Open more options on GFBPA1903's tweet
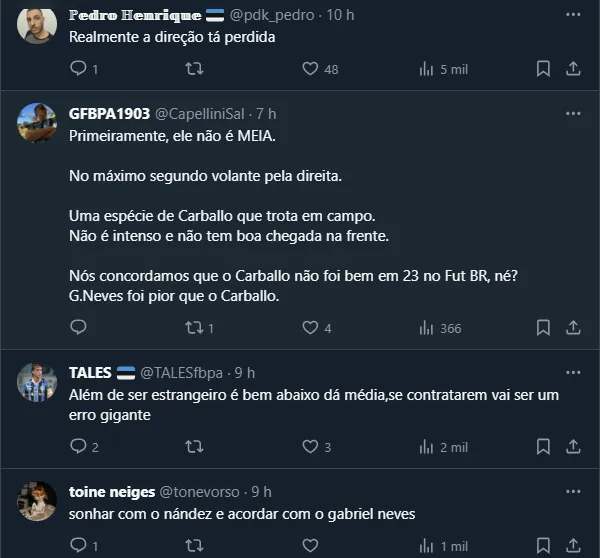600x558 pixels. tap(573, 113)
